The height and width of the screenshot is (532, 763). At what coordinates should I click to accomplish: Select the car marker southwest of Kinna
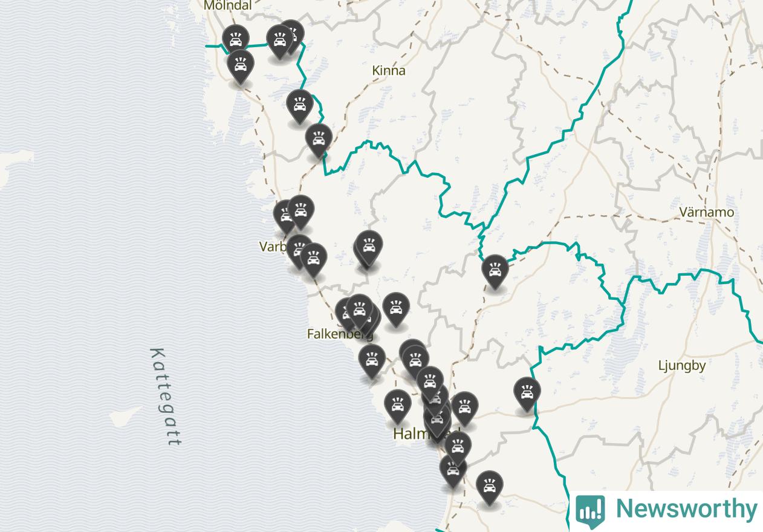(299, 106)
